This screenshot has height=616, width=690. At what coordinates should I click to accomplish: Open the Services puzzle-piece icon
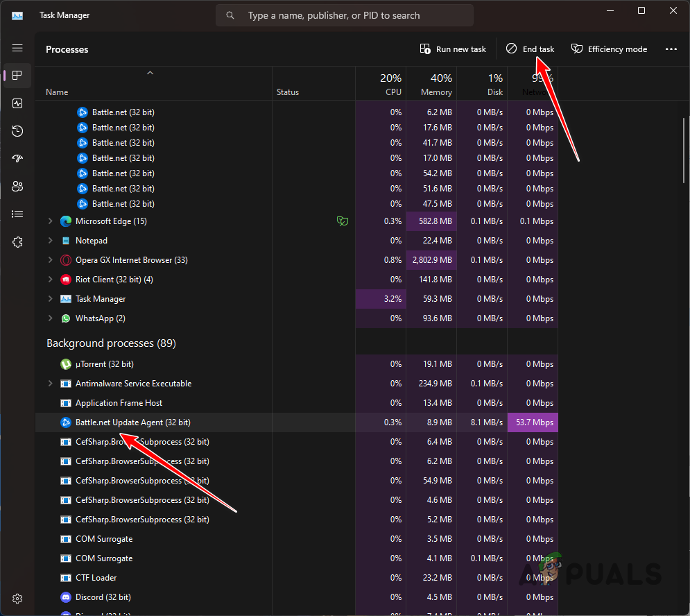[17, 242]
